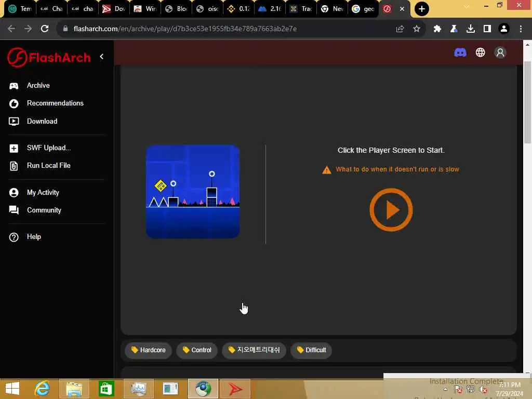Open the Windows Start button
The width and height of the screenshot is (532, 399).
12,389
